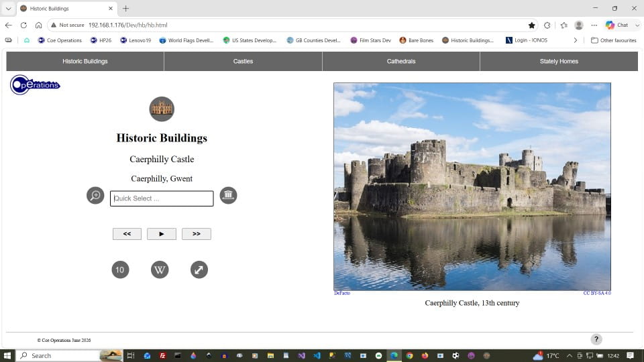Open the Wikipedia 'W' icon

point(160,269)
